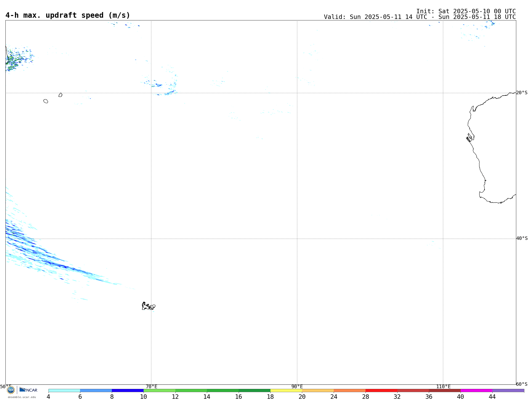Click the Réunion island outline
This screenshot has height=400, width=532.
pyautogui.click(x=46, y=101)
